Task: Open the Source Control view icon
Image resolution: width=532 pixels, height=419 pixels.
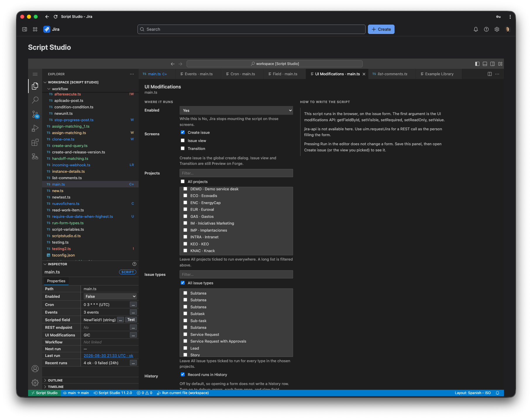Action: 35,114
